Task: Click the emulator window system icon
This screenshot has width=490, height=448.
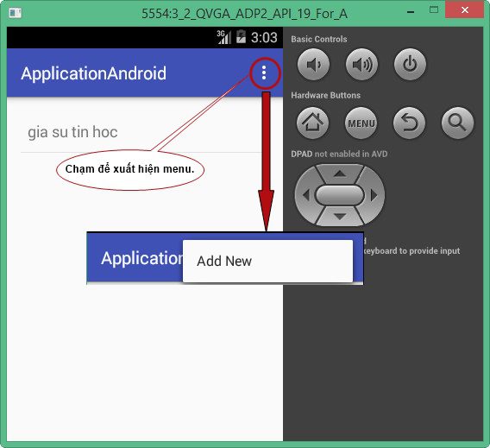Action: [x=15, y=13]
